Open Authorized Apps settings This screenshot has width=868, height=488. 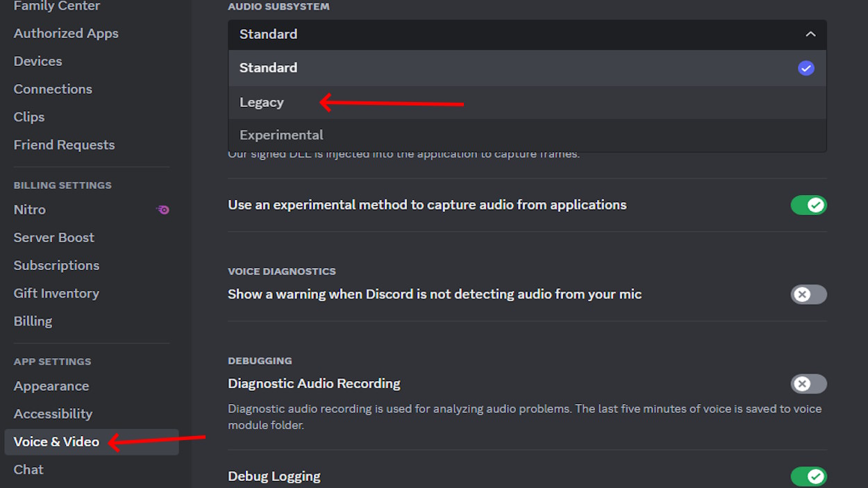[x=66, y=33]
